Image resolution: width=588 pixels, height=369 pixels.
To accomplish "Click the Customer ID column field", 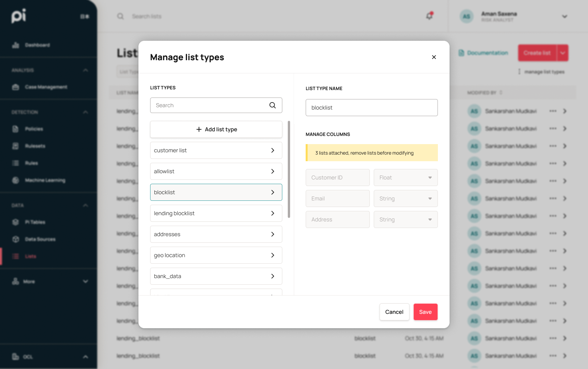I will (x=338, y=178).
